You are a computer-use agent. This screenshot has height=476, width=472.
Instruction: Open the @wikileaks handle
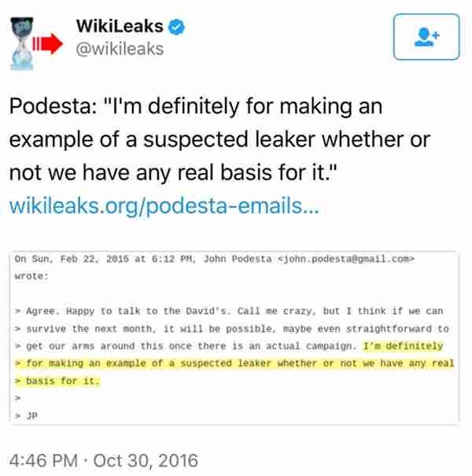(120, 49)
